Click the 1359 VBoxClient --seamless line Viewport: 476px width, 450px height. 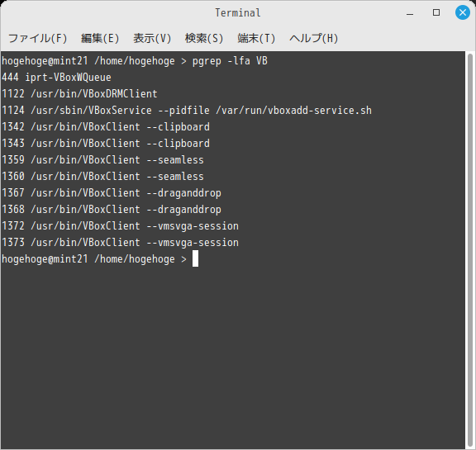tap(102, 160)
